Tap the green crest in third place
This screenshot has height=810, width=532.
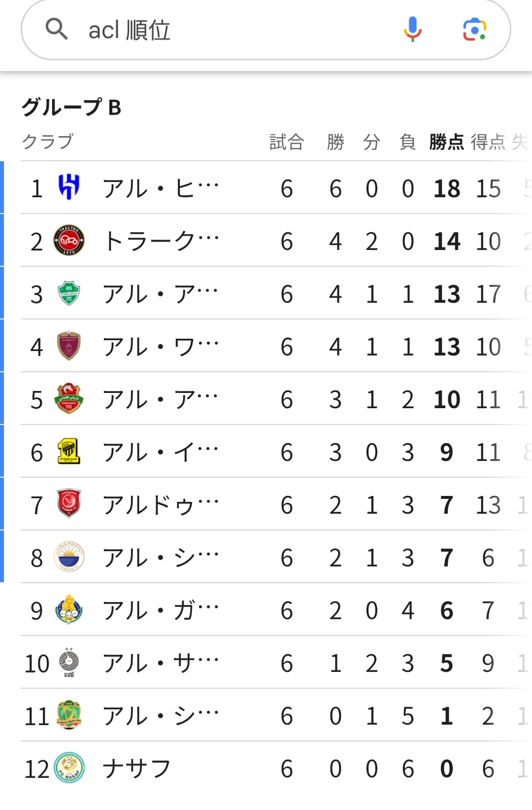pos(68,293)
